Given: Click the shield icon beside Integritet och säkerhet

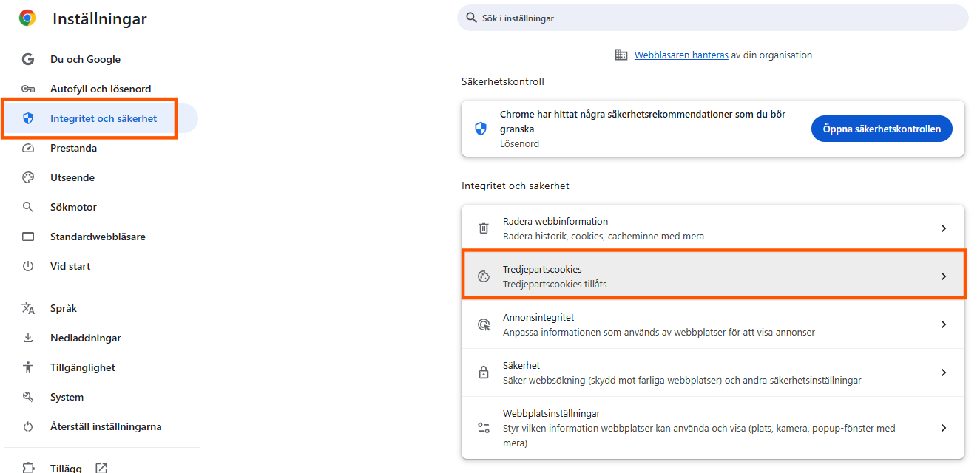Looking at the screenshot, I should click(27, 118).
